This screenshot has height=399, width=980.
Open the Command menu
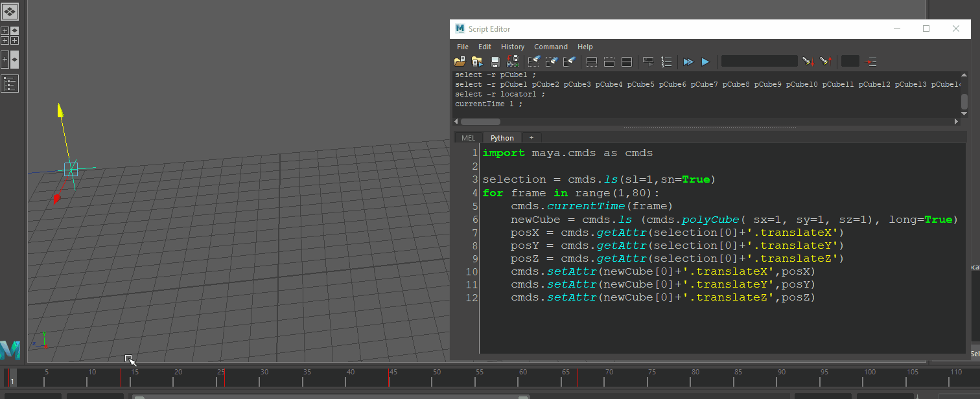pyautogui.click(x=551, y=47)
